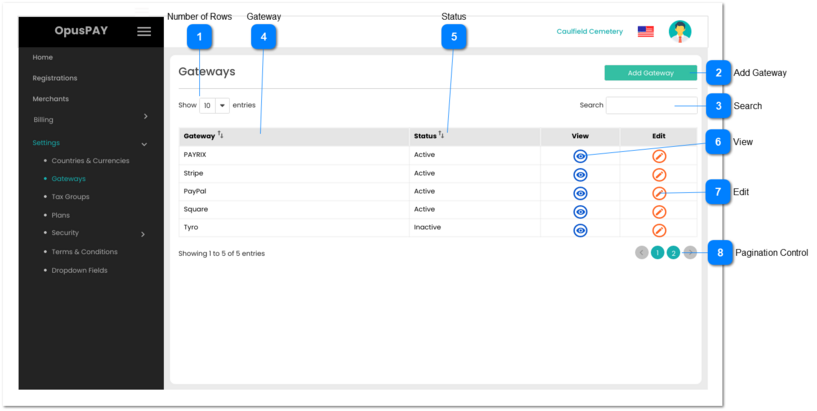This screenshot has height=411, width=817.
Task: Click edit icon for Square gateway
Action: [x=659, y=211]
